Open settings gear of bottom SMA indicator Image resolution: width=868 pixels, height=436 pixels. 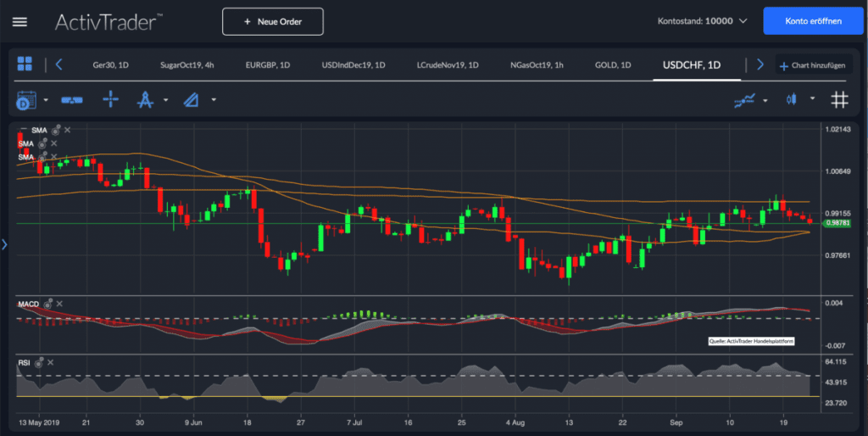coord(42,157)
